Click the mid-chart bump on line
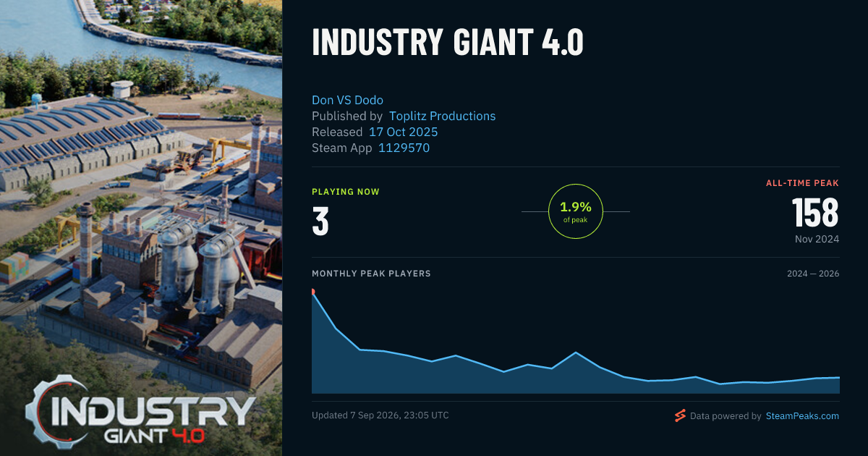This screenshot has width=868, height=456. coord(575,352)
